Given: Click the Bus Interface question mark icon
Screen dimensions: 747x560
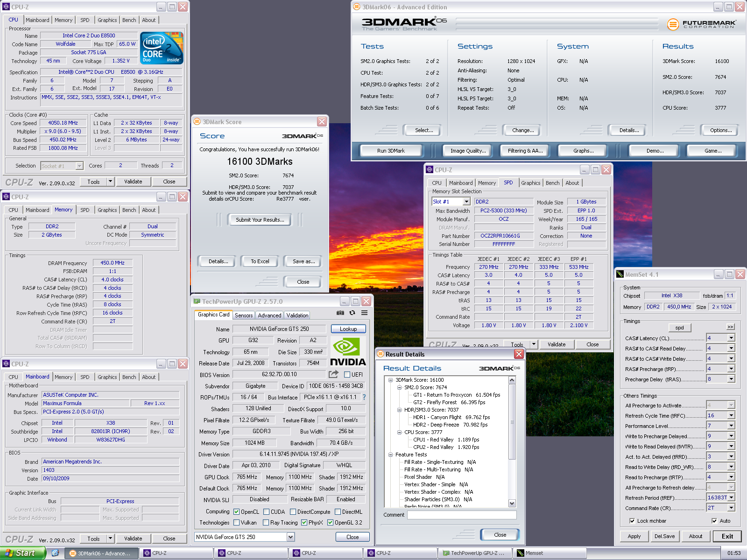Looking at the screenshot, I should [x=364, y=397].
